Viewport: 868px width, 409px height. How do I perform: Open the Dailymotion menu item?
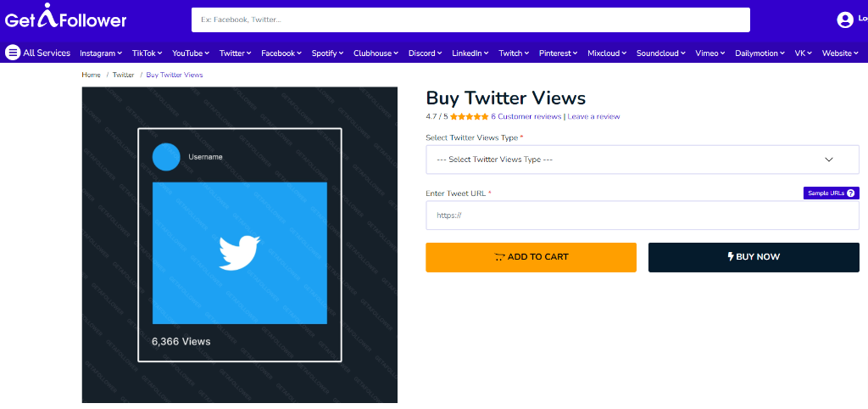760,53
